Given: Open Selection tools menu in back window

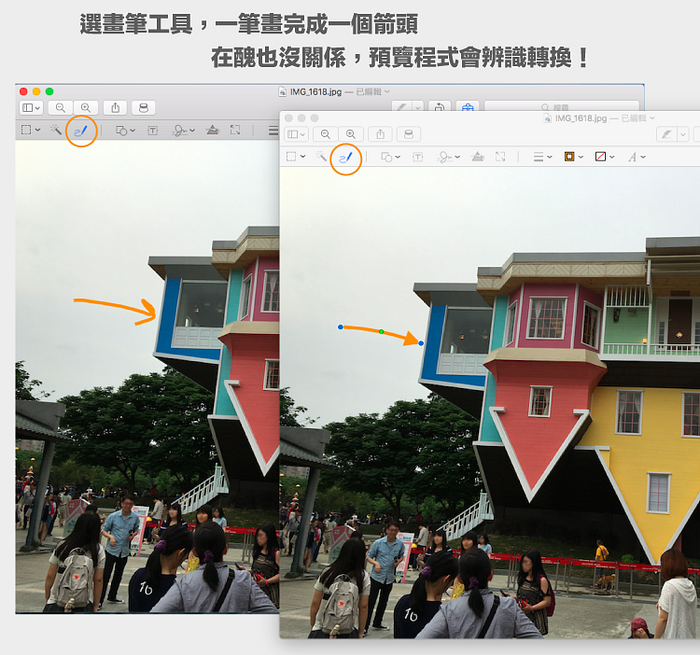Looking at the screenshot, I should (x=31, y=130).
